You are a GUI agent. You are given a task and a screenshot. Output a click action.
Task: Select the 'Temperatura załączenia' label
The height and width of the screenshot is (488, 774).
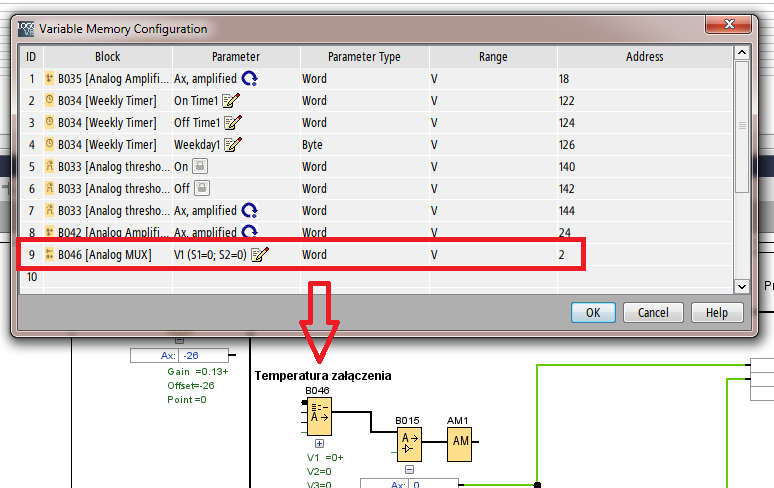pyautogui.click(x=323, y=375)
